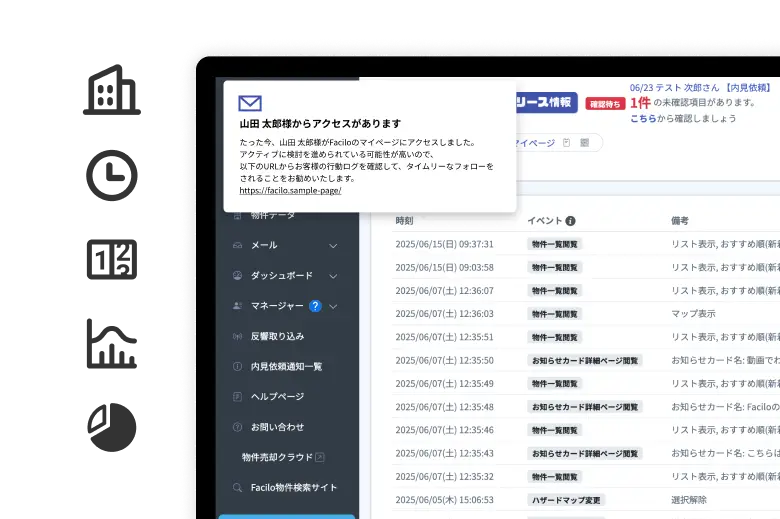Click the mail icon beside メール in sidebar
Screen dimensions: 780x519
pos(237,245)
